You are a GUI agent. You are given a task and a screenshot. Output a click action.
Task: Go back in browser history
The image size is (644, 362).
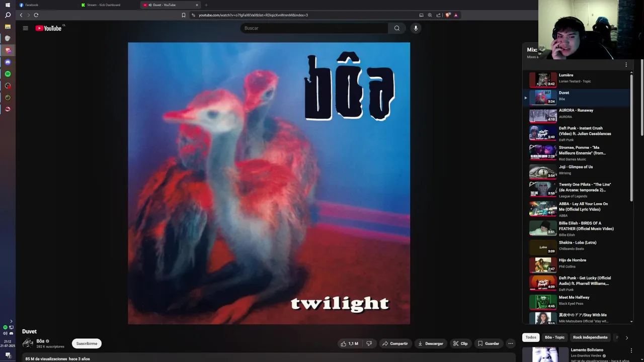pyautogui.click(x=21, y=15)
